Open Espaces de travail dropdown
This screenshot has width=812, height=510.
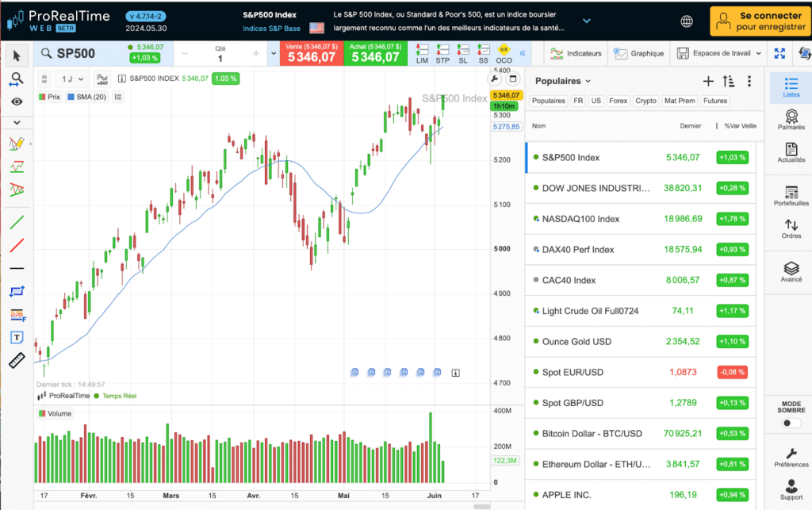718,53
